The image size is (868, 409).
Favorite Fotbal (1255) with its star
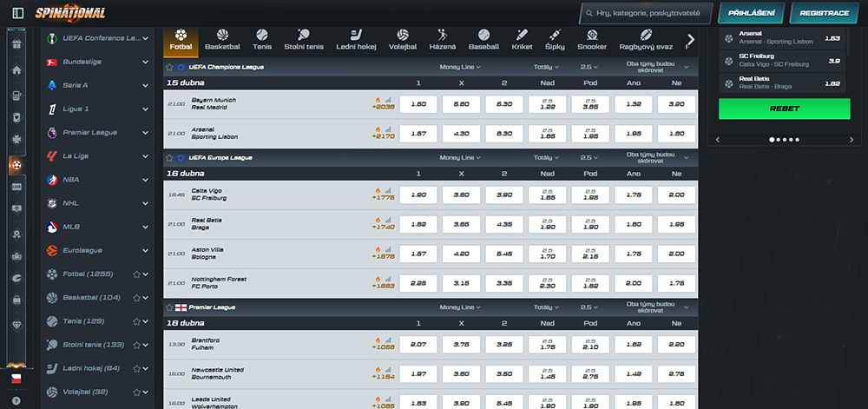(x=136, y=274)
